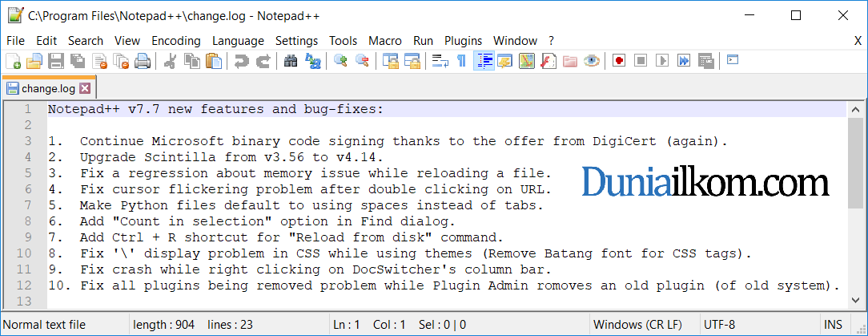
Task: Open the Macro menu
Action: pyautogui.click(x=385, y=40)
